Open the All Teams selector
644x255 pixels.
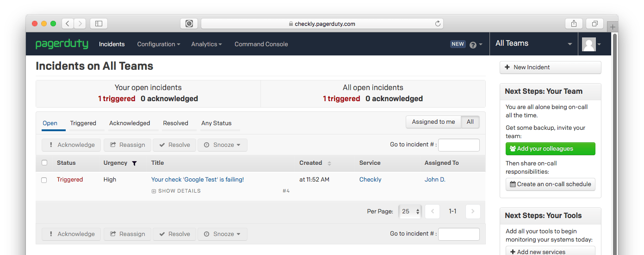tap(533, 44)
